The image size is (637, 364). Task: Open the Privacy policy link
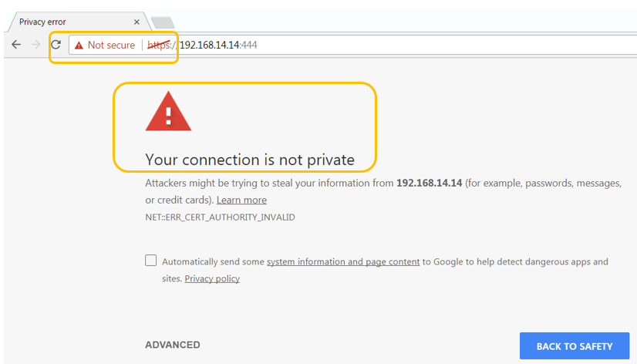coord(212,278)
